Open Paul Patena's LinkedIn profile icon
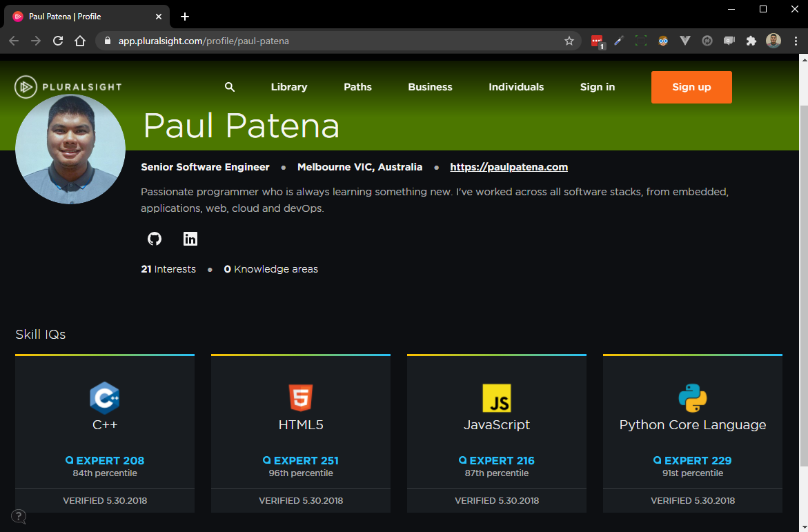The height and width of the screenshot is (532, 808). point(190,239)
